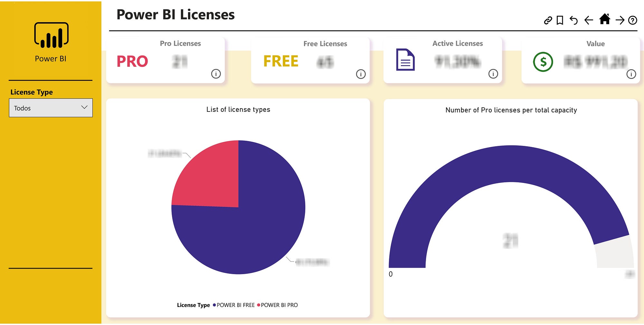Click the 'License Type' legend title
The height and width of the screenshot is (325, 644).
(x=193, y=305)
